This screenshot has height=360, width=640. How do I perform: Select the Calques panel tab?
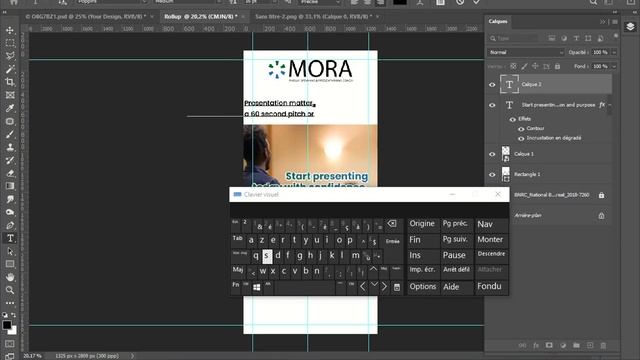[x=498, y=21]
